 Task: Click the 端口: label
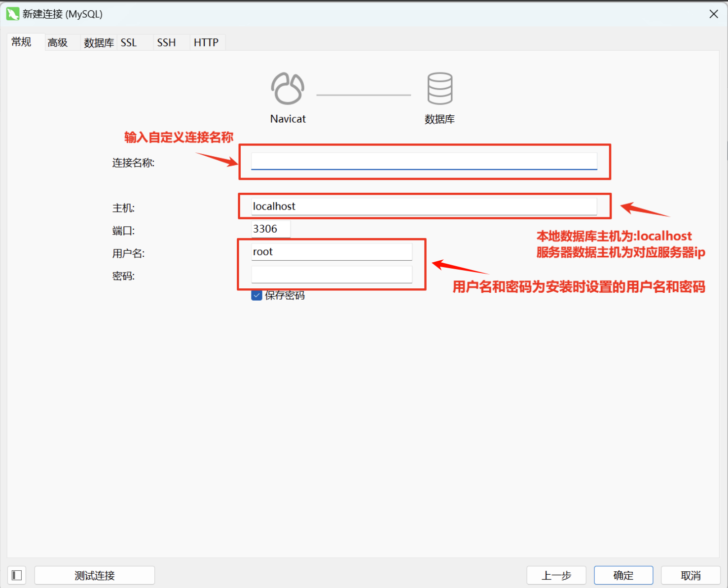pyautogui.click(x=123, y=231)
